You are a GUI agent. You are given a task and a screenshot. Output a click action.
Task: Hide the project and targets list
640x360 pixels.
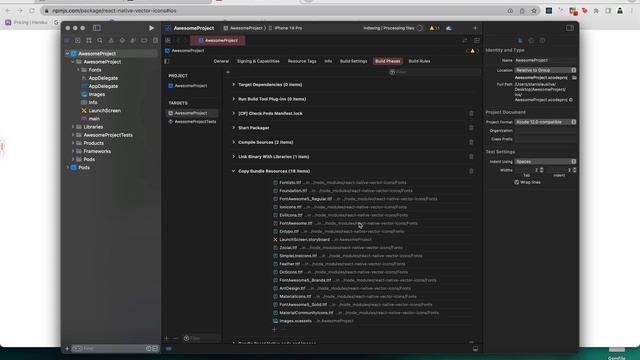167,61
